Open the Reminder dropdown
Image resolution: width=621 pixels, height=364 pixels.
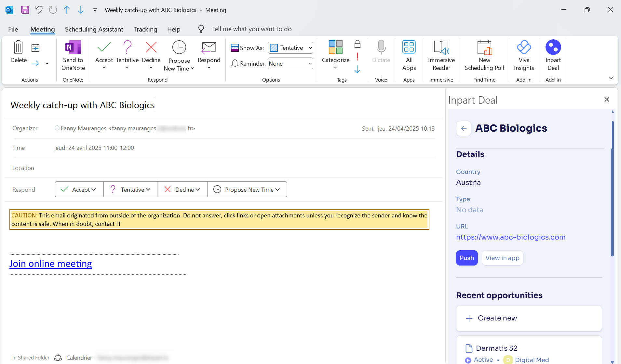tap(290, 63)
